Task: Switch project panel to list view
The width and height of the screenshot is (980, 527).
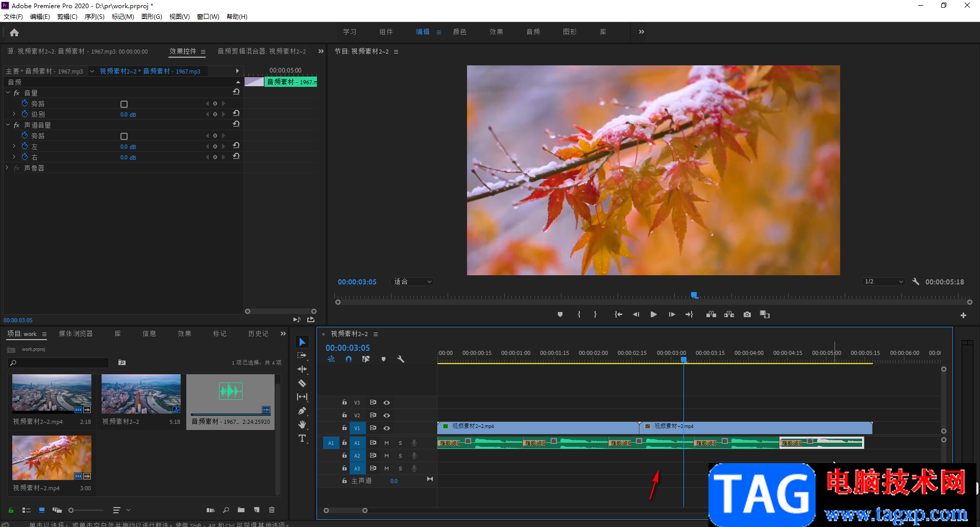Action: (x=27, y=510)
